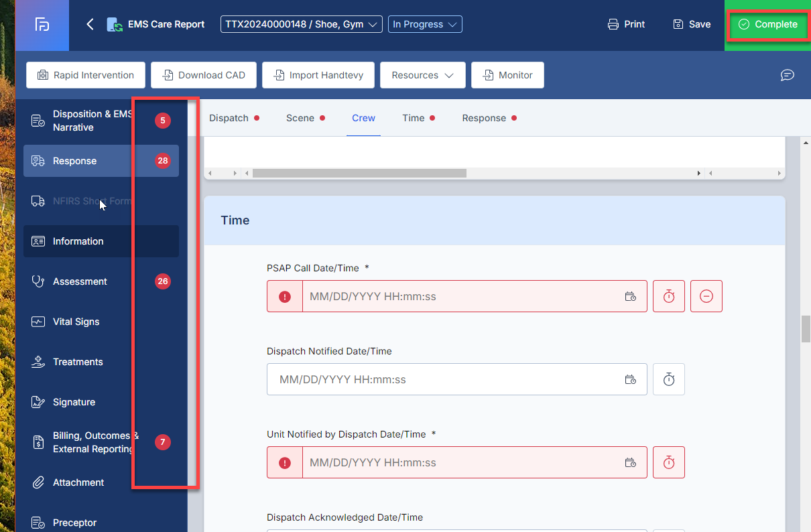
Task: Open calendar picker for Dispatch Notified Date/Time
Action: [x=631, y=379]
